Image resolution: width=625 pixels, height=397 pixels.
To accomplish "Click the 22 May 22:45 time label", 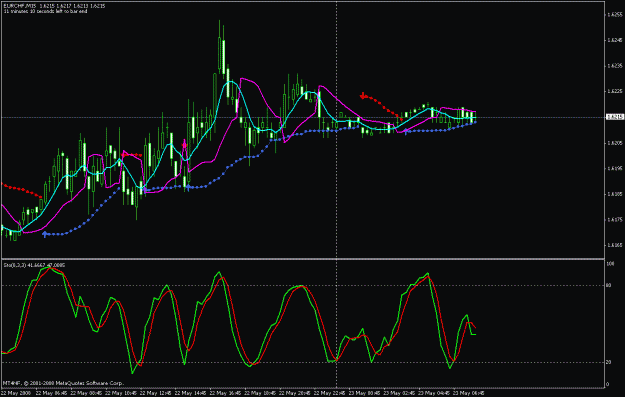I will point(329,393).
